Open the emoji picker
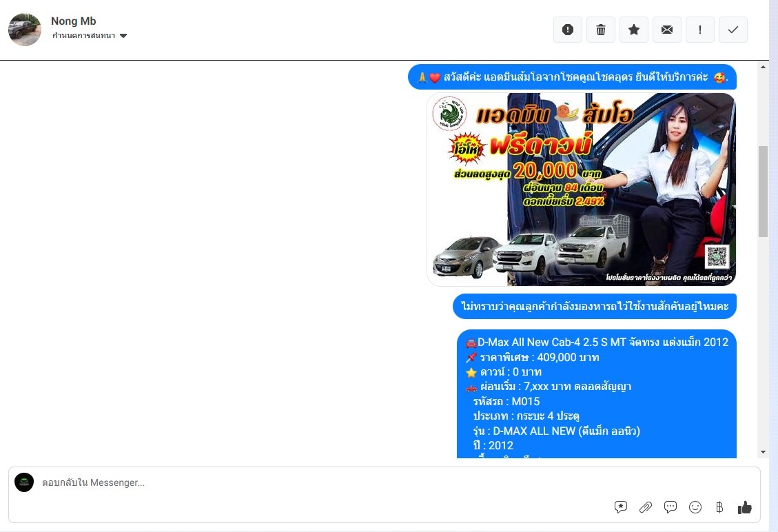 coord(695,507)
